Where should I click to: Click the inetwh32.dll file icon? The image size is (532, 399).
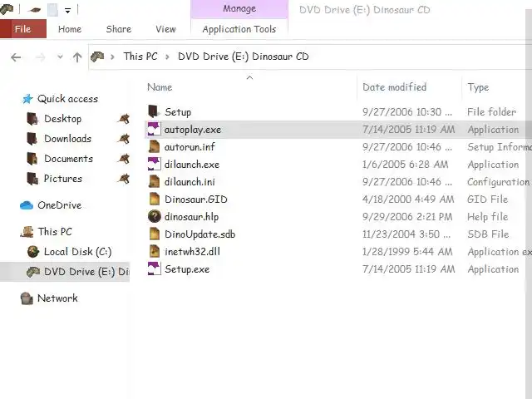(154, 251)
